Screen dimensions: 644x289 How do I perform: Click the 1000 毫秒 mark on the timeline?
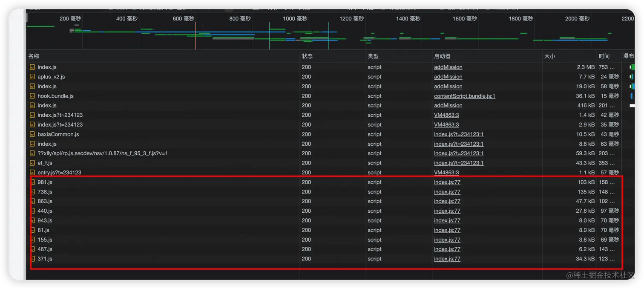pos(295,19)
